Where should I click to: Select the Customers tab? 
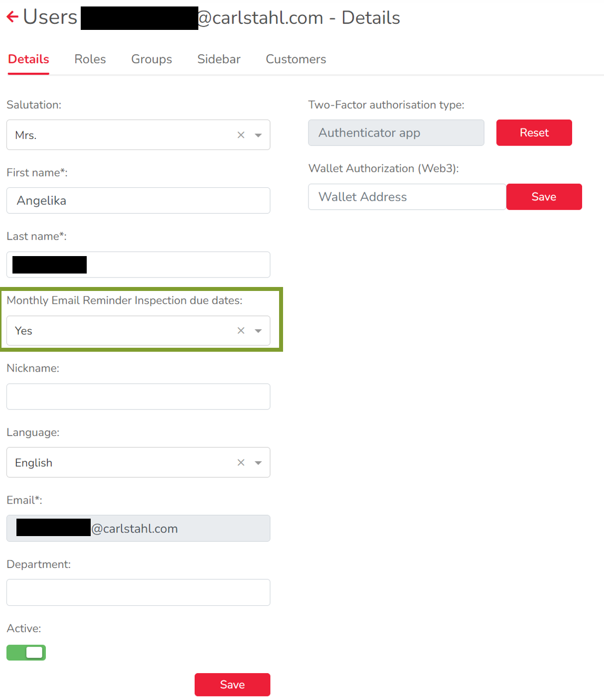296,59
